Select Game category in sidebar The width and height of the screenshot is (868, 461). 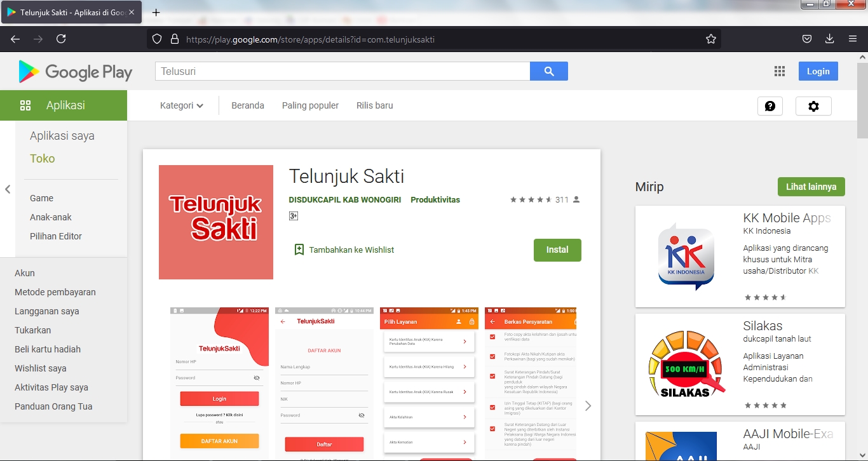42,198
